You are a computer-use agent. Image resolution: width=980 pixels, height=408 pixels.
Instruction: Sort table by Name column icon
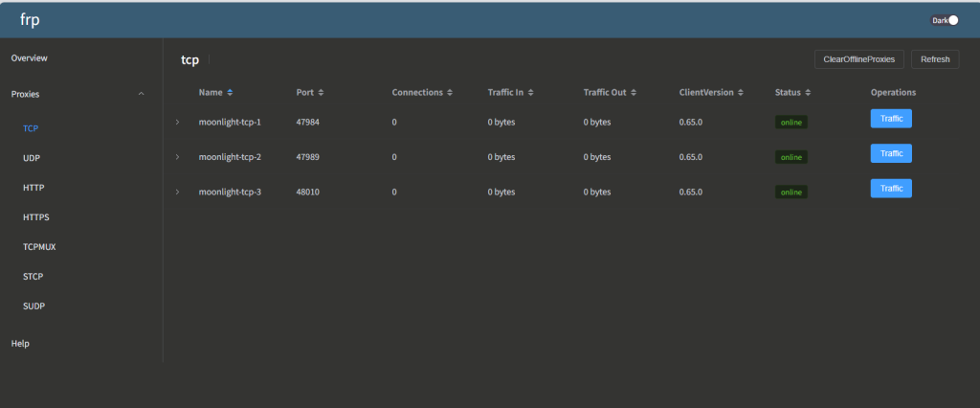tap(230, 93)
